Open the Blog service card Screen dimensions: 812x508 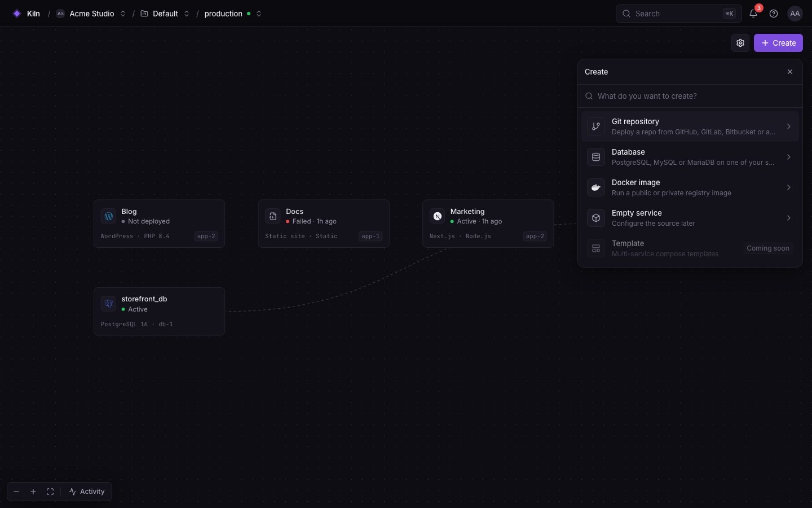pyautogui.click(x=159, y=224)
